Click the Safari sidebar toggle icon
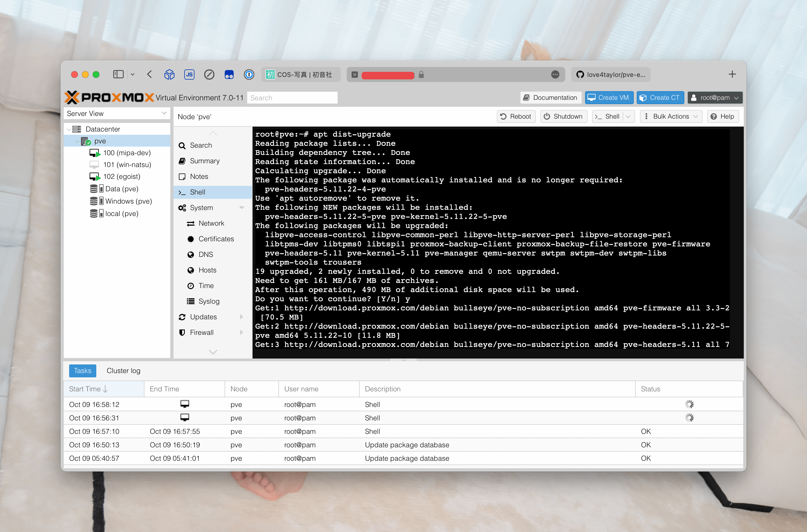 [118, 74]
